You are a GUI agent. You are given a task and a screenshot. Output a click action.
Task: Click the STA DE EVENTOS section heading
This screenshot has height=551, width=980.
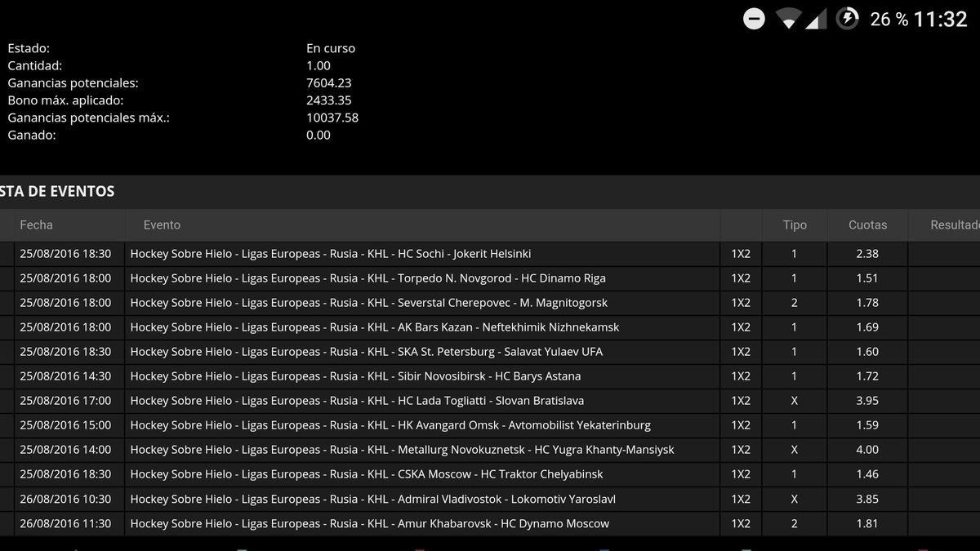(57, 192)
